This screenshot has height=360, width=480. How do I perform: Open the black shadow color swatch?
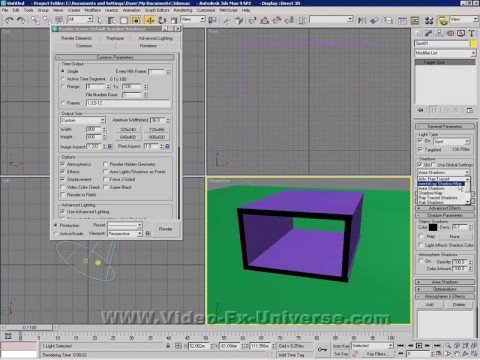(433, 227)
